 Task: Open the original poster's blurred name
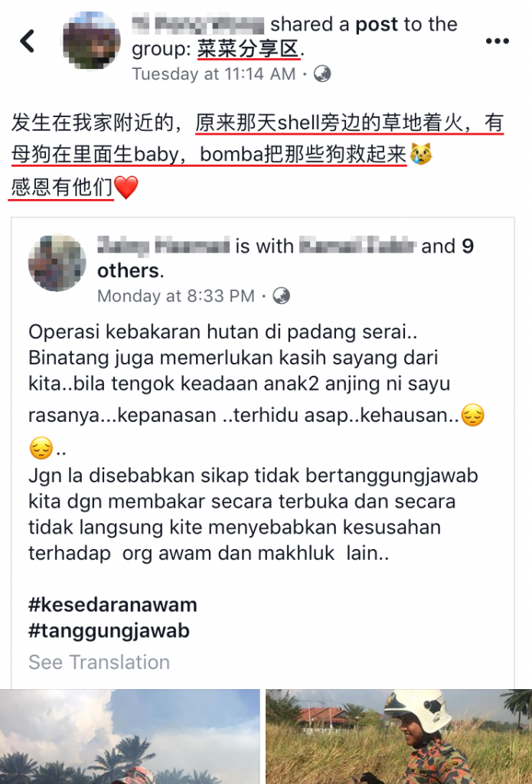pyautogui.click(x=163, y=246)
